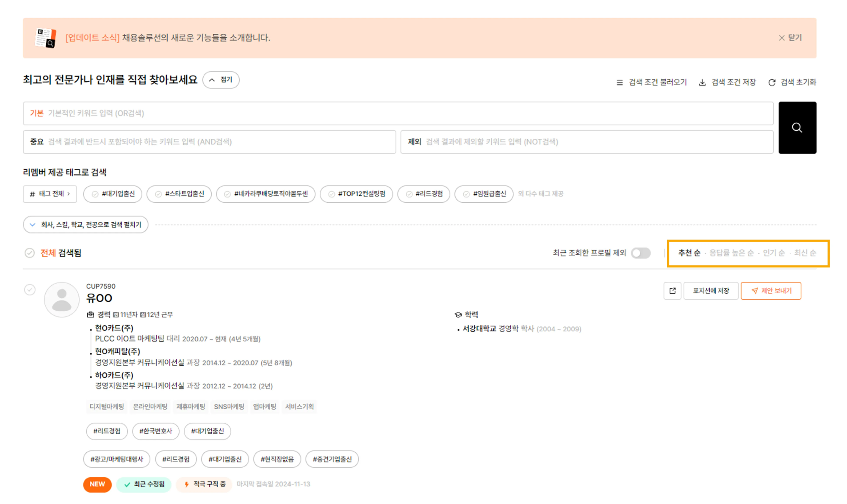Click 포지션에 저장 button

click(x=711, y=291)
